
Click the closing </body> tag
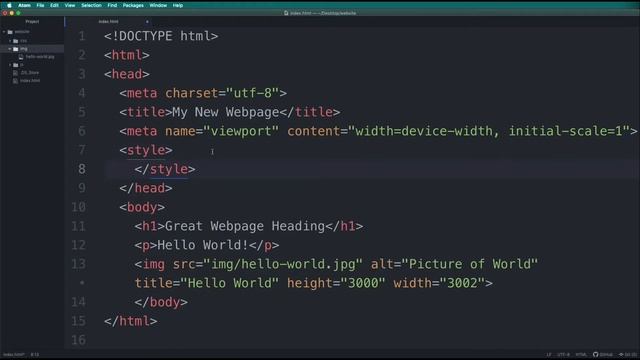(x=161, y=302)
